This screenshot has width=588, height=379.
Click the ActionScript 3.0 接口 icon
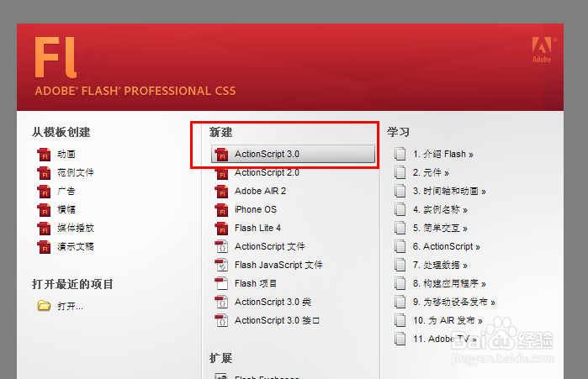tap(221, 320)
